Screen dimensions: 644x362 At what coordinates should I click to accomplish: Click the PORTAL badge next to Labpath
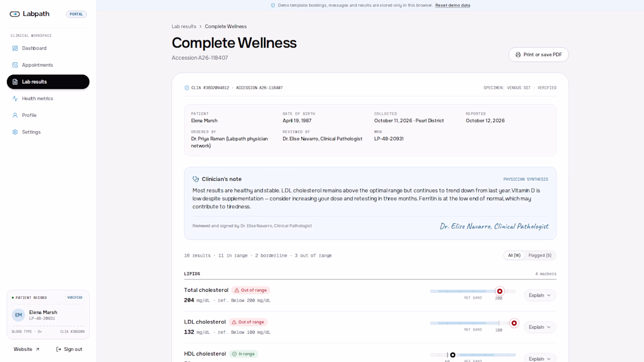pyautogui.click(x=76, y=14)
